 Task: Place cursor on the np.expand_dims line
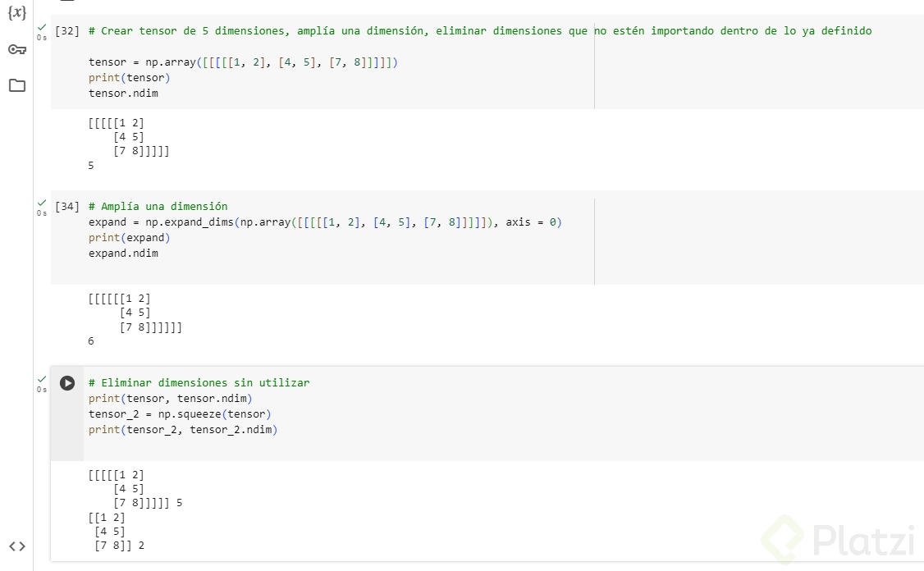pyautogui.click(x=325, y=222)
